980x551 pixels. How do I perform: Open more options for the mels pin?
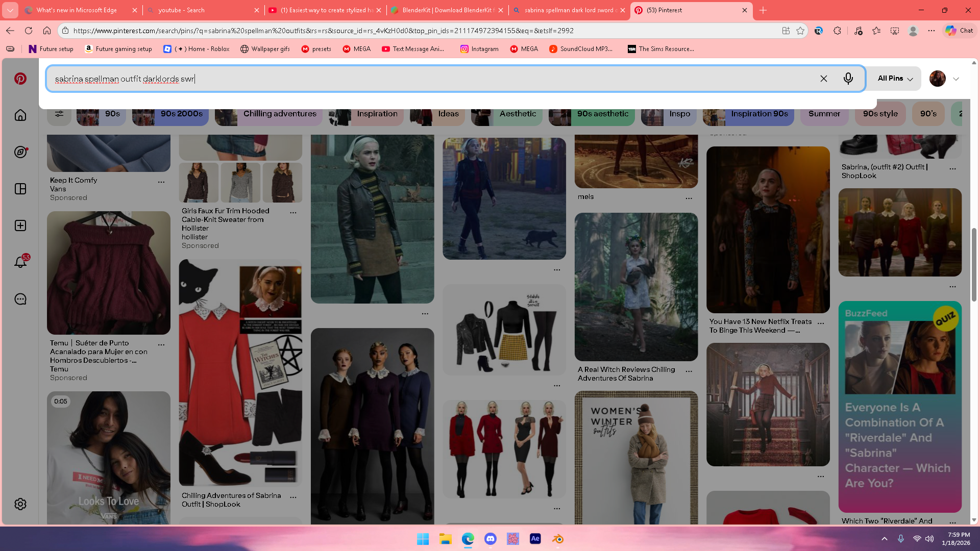coord(689,198)
